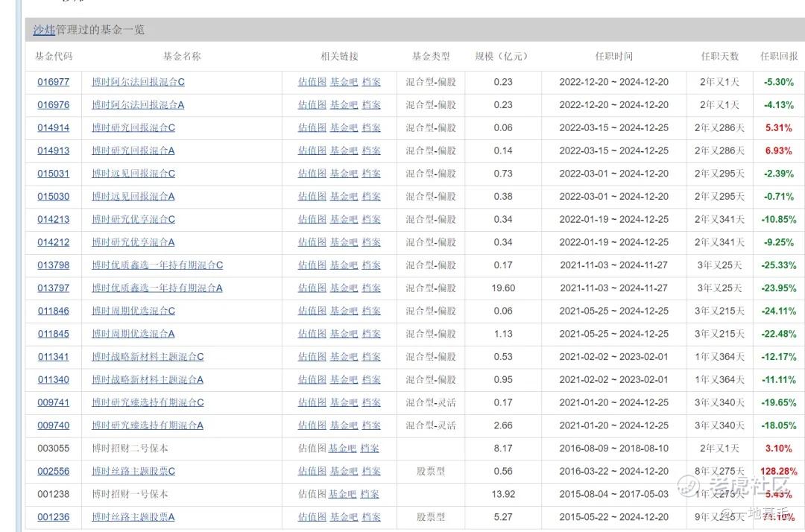This screenshot has height=532, width=805.
Task: Open 博时阿尔法回报混合C fund page
Action: (138, 82)
